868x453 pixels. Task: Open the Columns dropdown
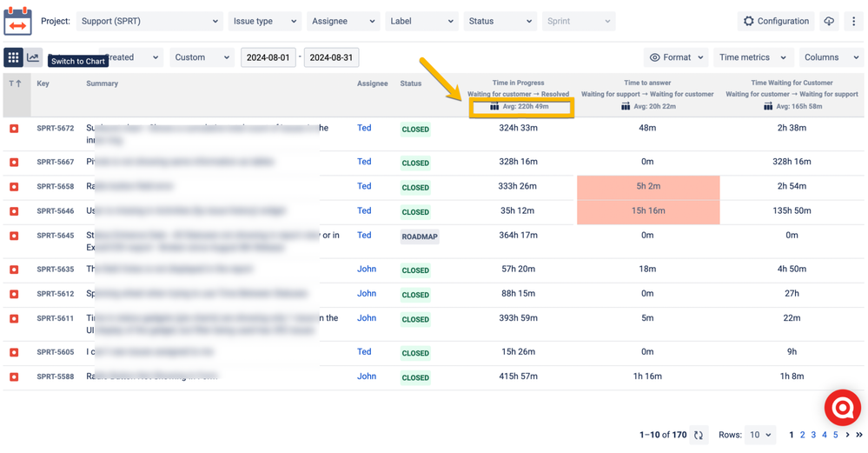[x=831, y=57]
